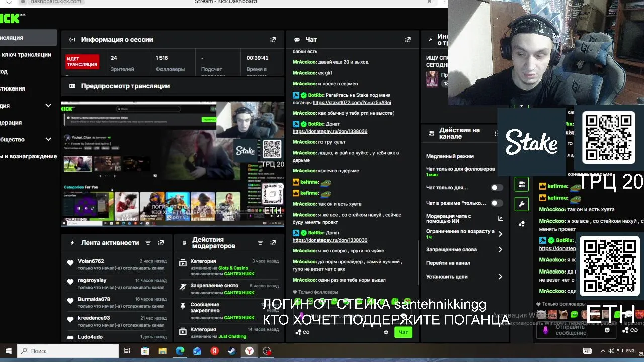Click the Kick logo in header
This screenshot has width=644, height=362.
[x=11, y=18]
